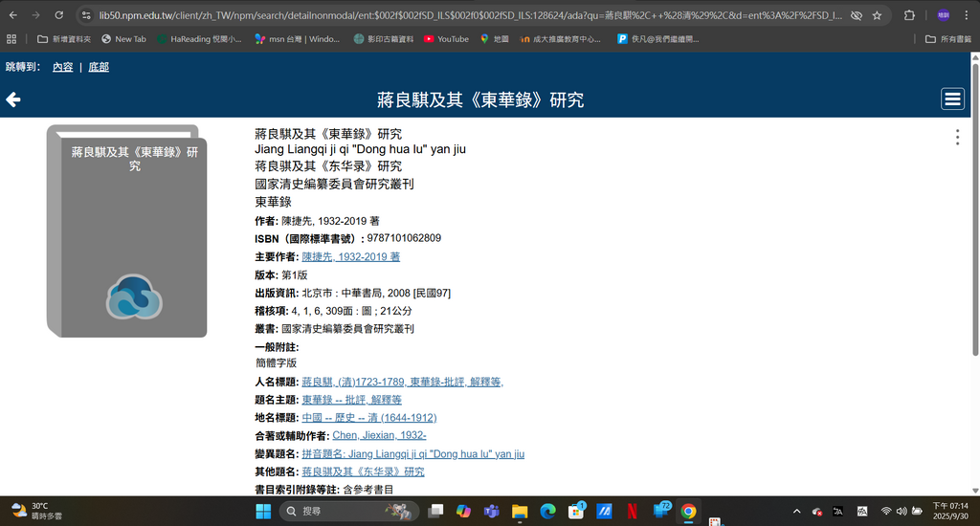The image size is (980, 526).
Task: Jump to 內容 content section link
Action: coord(62,67)
